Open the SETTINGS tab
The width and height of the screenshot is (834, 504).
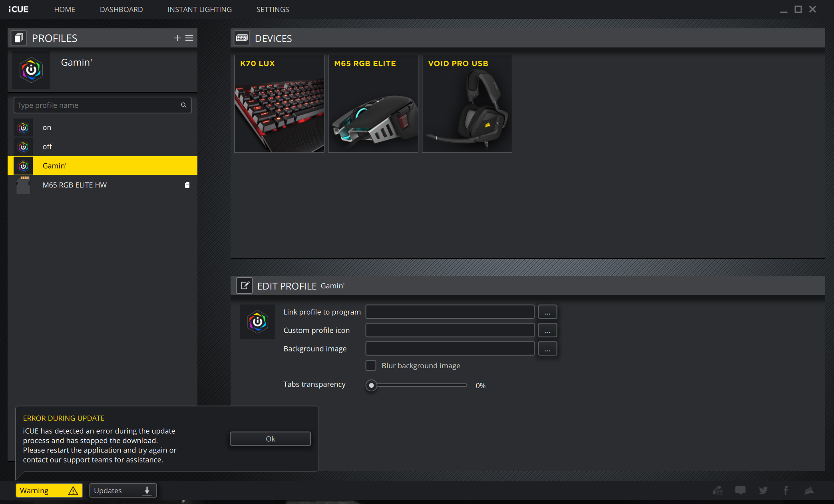273,9
